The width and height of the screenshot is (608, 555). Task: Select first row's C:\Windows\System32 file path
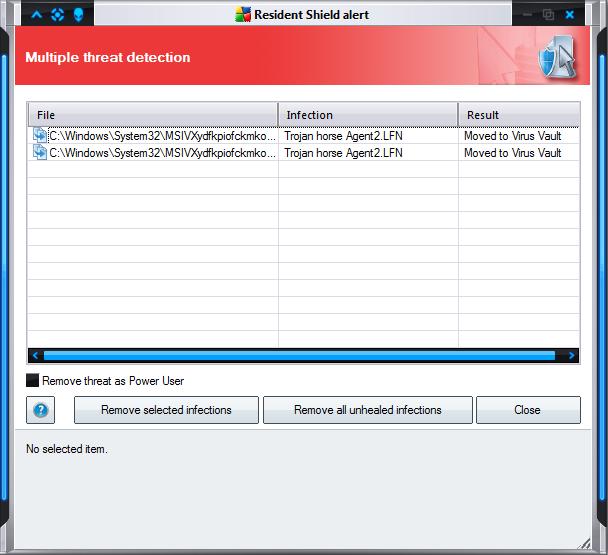[162, 136]
